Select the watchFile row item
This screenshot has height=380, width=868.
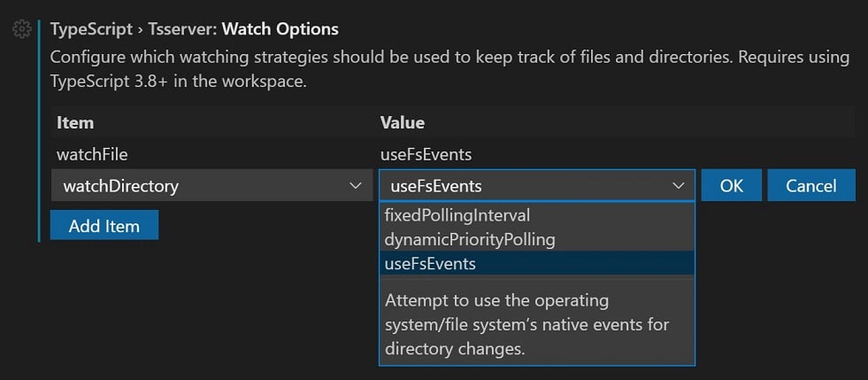pyautogui.click(x=93, y=154)
